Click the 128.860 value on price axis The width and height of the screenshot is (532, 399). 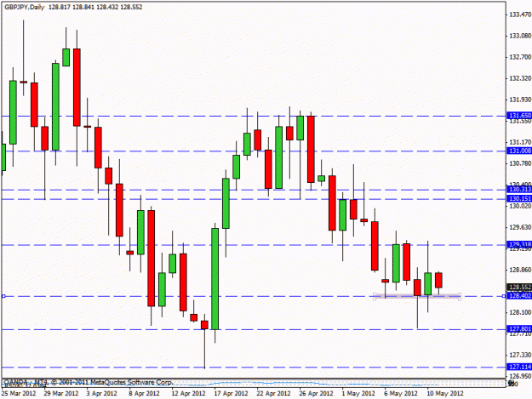[520, 270]
